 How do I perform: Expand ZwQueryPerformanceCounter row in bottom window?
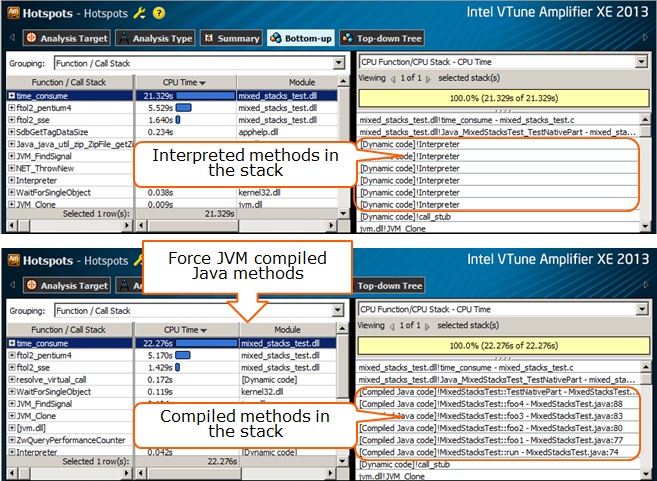[12, 440]
